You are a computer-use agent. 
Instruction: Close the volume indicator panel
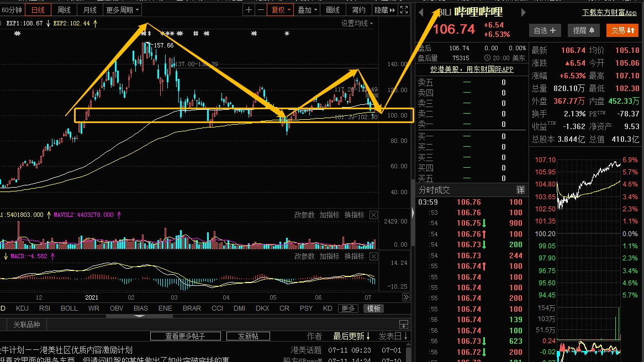[x=373, y=215]
